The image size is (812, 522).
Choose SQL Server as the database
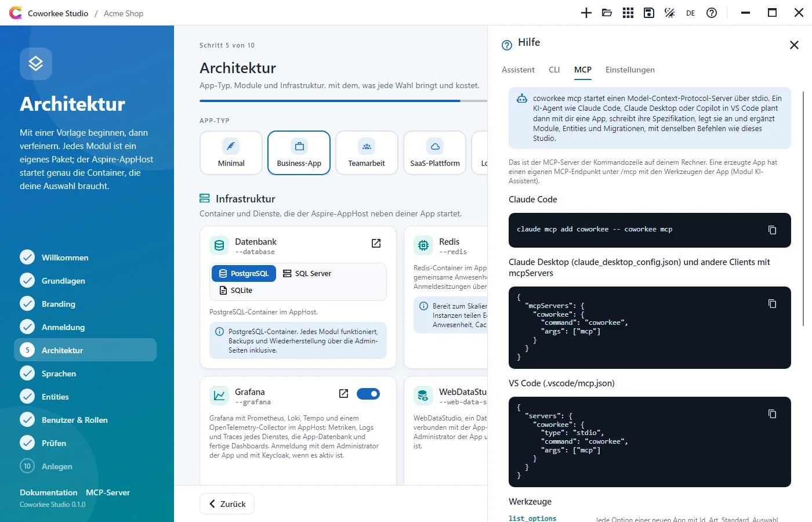(307, 273)
